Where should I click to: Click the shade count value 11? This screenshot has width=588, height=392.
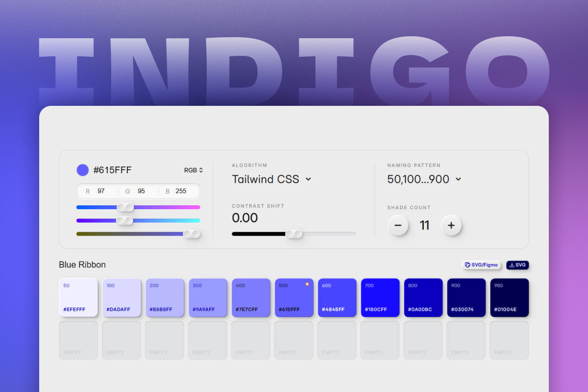[424, 225]
